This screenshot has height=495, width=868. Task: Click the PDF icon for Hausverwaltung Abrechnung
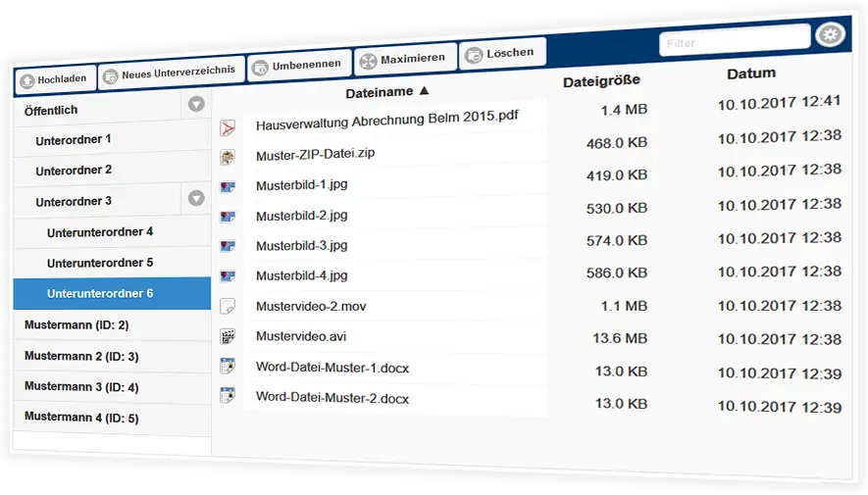pos(228,127)
